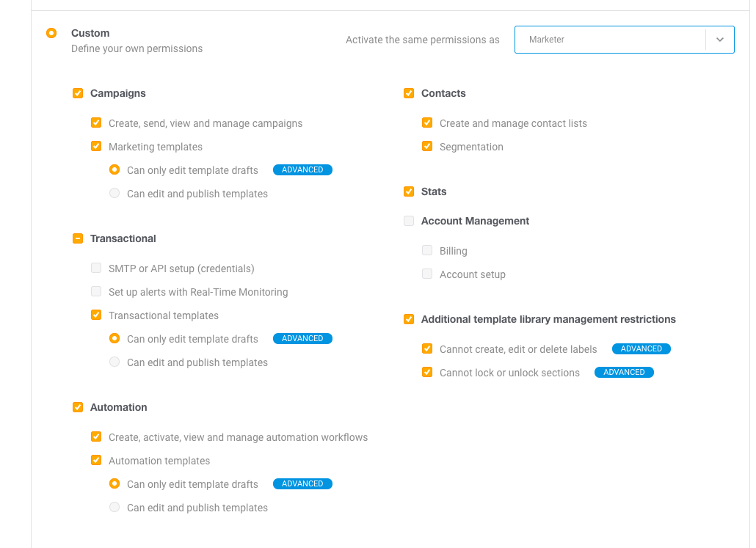Toggle Create, send, view and manage campaigns

point(96,123)
